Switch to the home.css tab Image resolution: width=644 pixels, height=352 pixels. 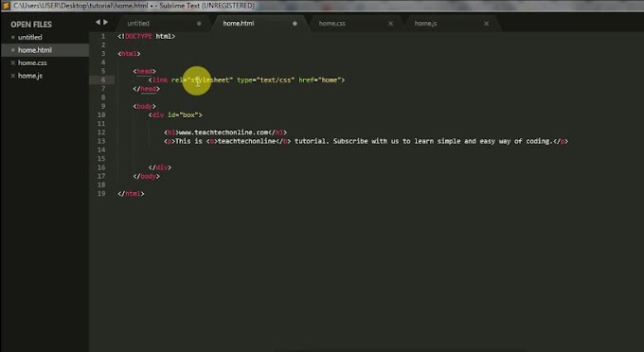331,24
